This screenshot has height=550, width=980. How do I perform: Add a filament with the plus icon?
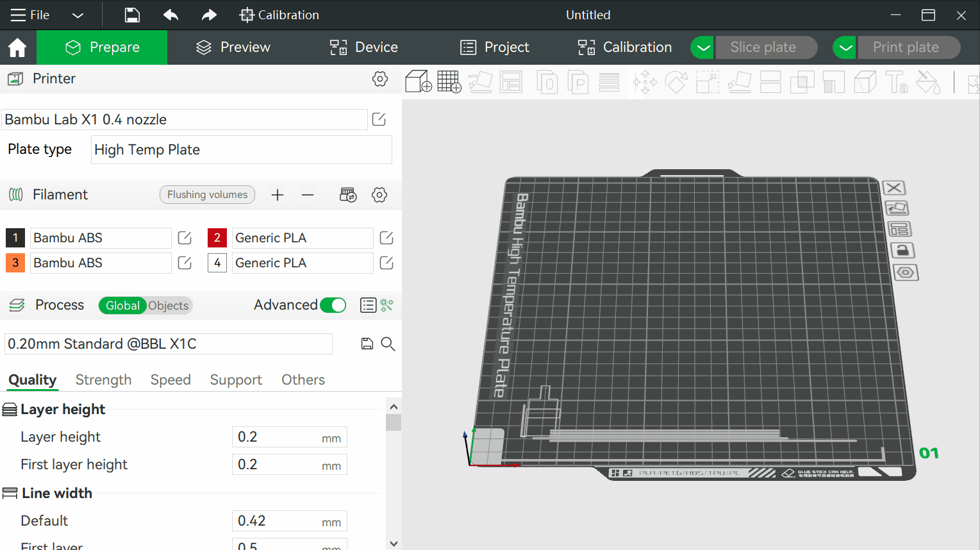click(x=278, y=195)
